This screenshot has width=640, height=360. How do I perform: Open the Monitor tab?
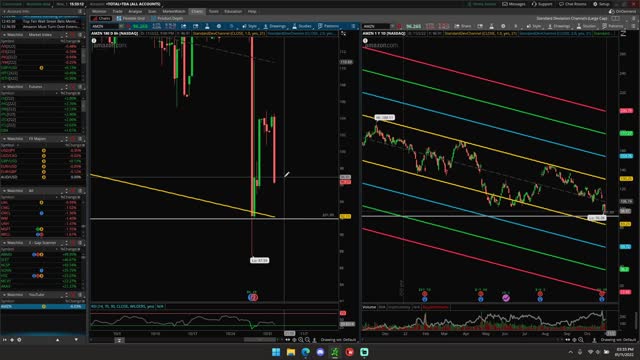[99, 11]
